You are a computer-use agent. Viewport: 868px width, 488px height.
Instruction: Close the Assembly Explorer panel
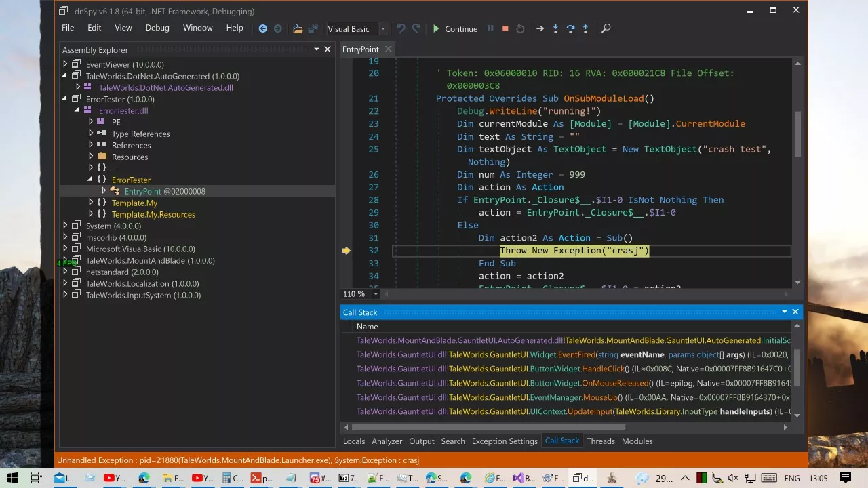tap(328, 49)
